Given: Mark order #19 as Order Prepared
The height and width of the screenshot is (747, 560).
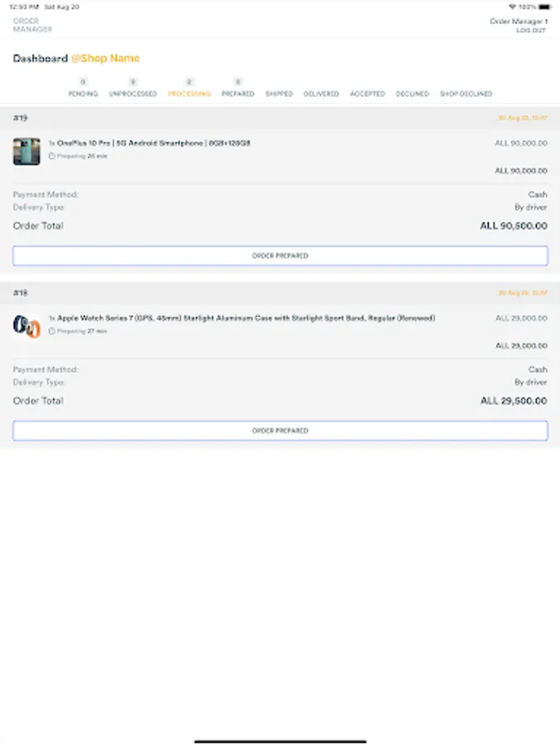Looking at the screenshot, I should 280,256.
